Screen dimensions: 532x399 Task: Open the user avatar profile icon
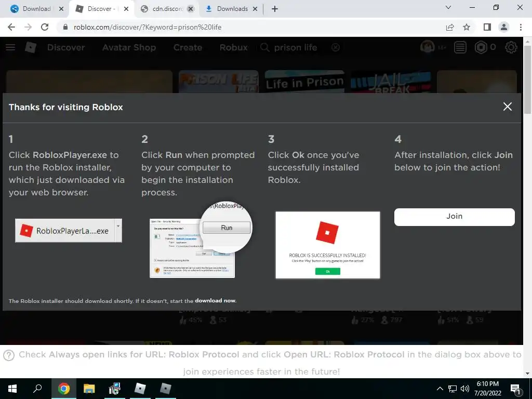tap(427, 47)
